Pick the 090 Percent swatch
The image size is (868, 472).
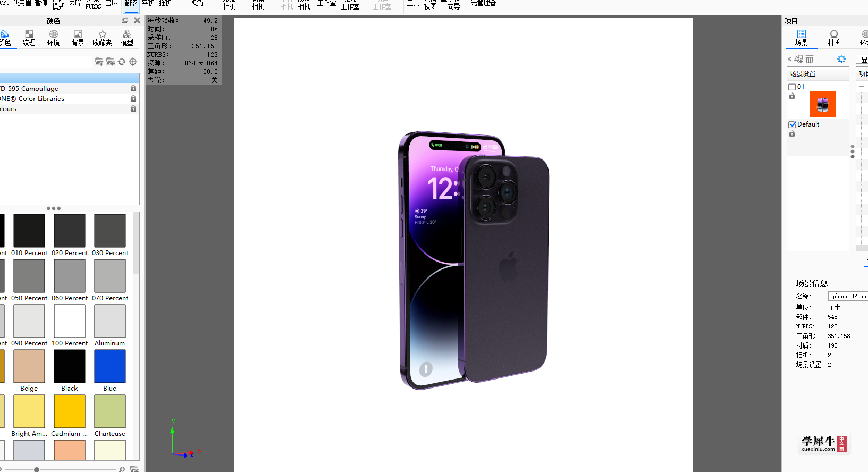[x=29, y=321]
